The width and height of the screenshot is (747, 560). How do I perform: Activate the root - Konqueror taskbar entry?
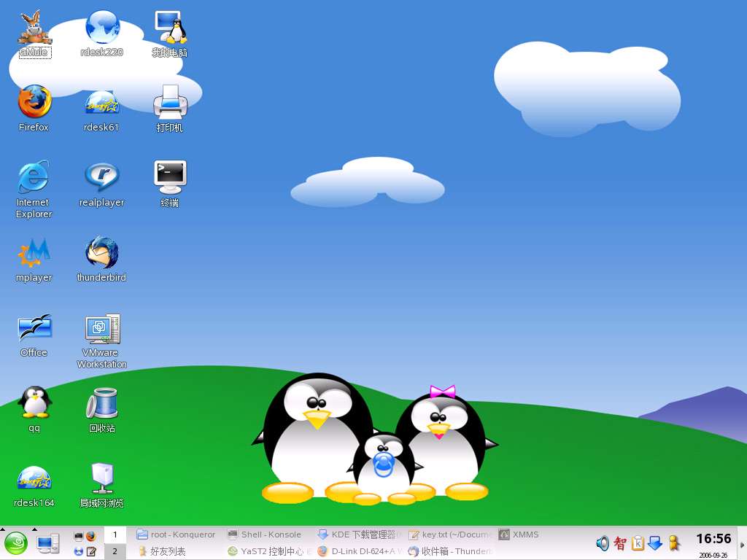click(x=177, y=534)
